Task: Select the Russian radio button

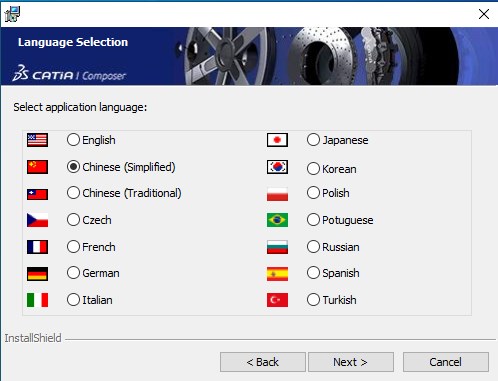Action: pos(313,247)
